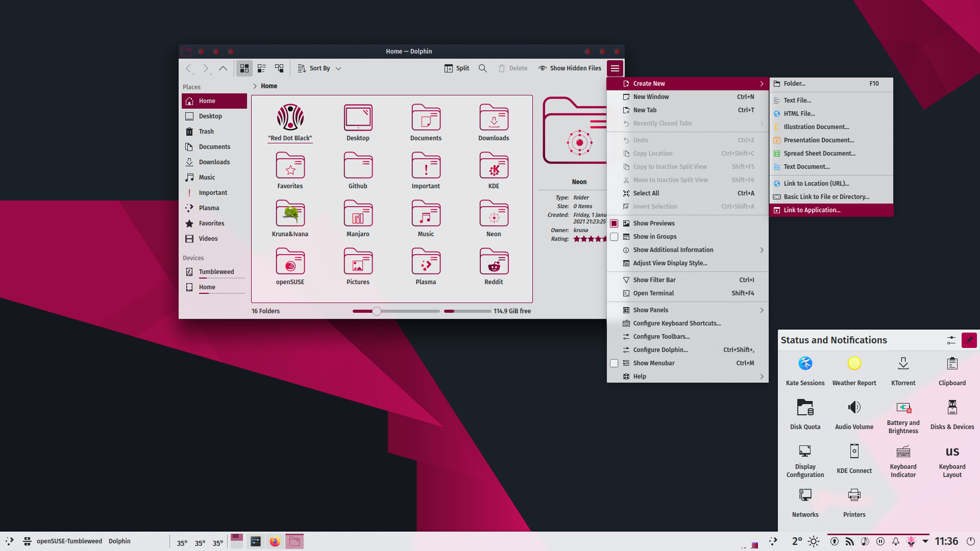Switch Dolphin to Icons view mode

[244, 68]
